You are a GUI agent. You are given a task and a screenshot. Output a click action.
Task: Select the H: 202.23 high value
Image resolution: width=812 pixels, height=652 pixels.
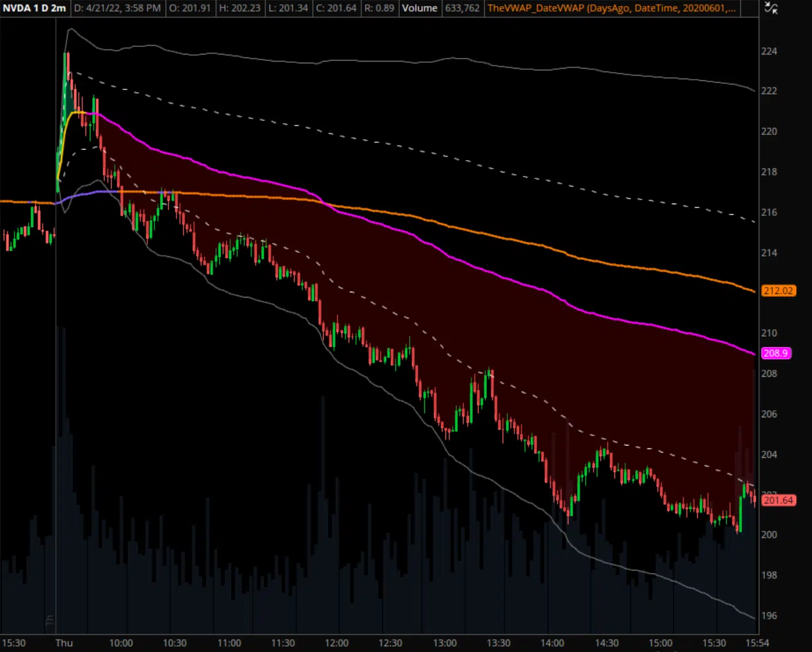239,8
